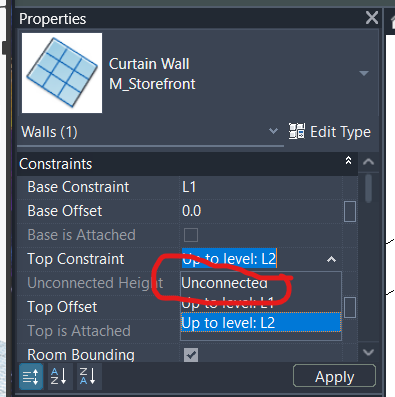Click the Base Offset associate parameter button

[350, 211]
